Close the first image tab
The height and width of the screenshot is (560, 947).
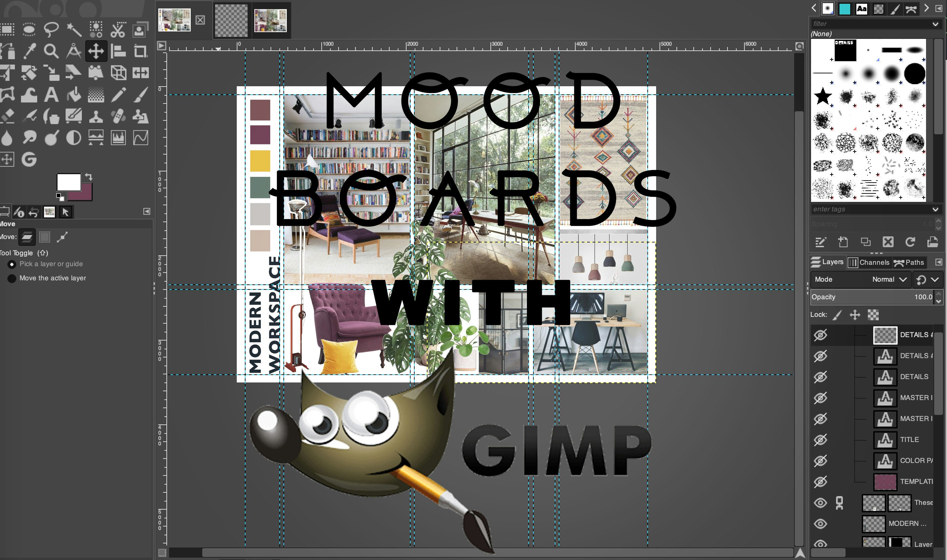200,20
